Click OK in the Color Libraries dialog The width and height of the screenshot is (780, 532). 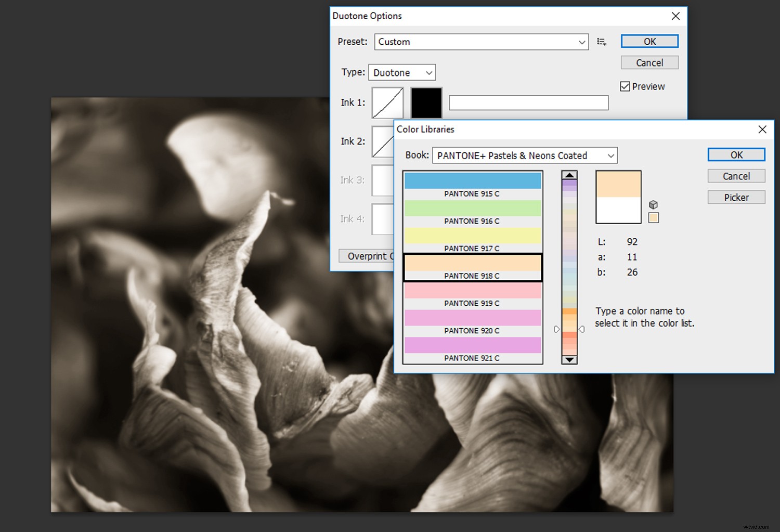[736, 154]
